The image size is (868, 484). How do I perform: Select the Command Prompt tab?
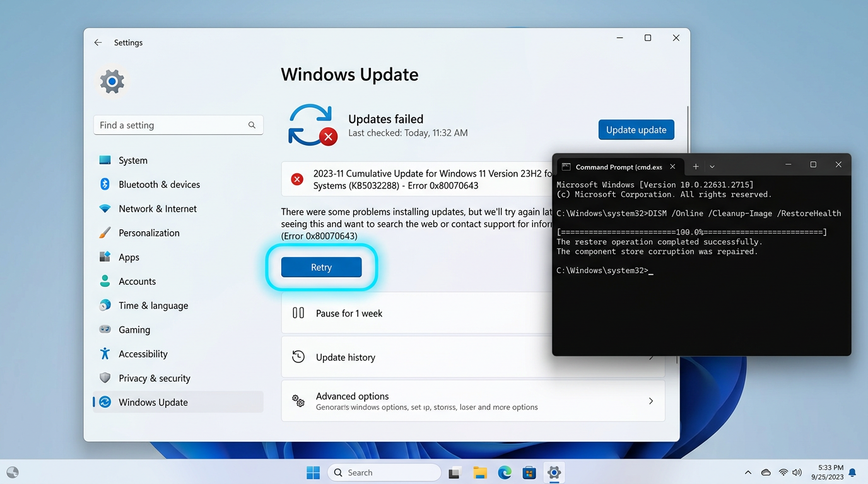[x=619, y=166]
